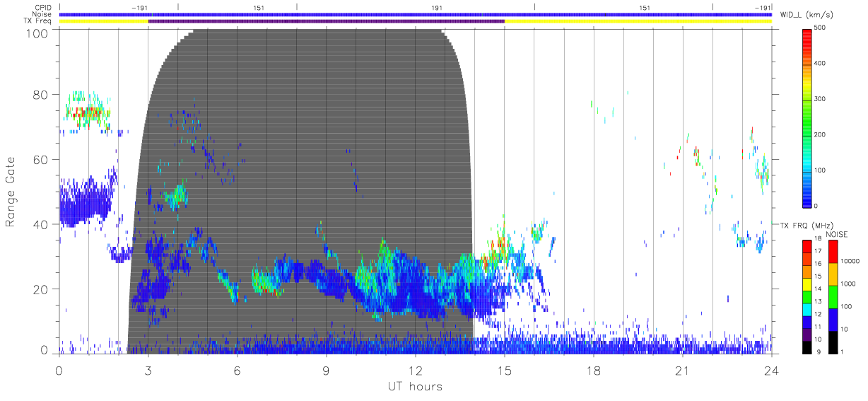Select the 9 tick on TX FRQ legend
The width and height of the screenshot is (868, 401).
(819, 351)
